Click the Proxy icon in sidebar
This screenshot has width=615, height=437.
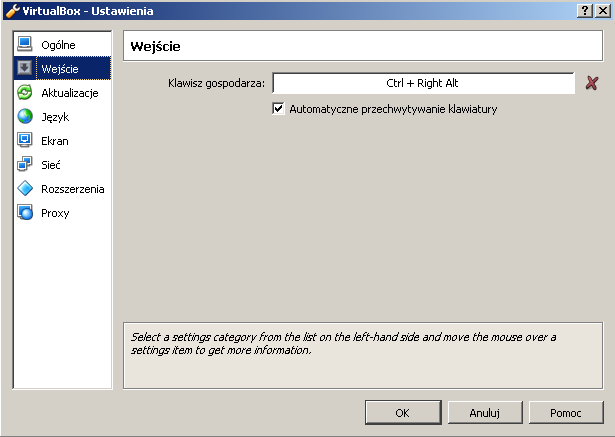pos(25,213)
